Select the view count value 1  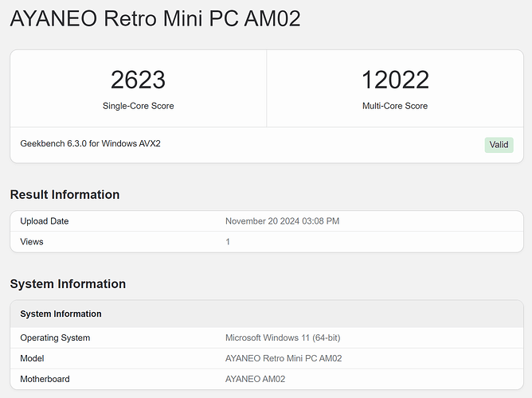[228, 241]
